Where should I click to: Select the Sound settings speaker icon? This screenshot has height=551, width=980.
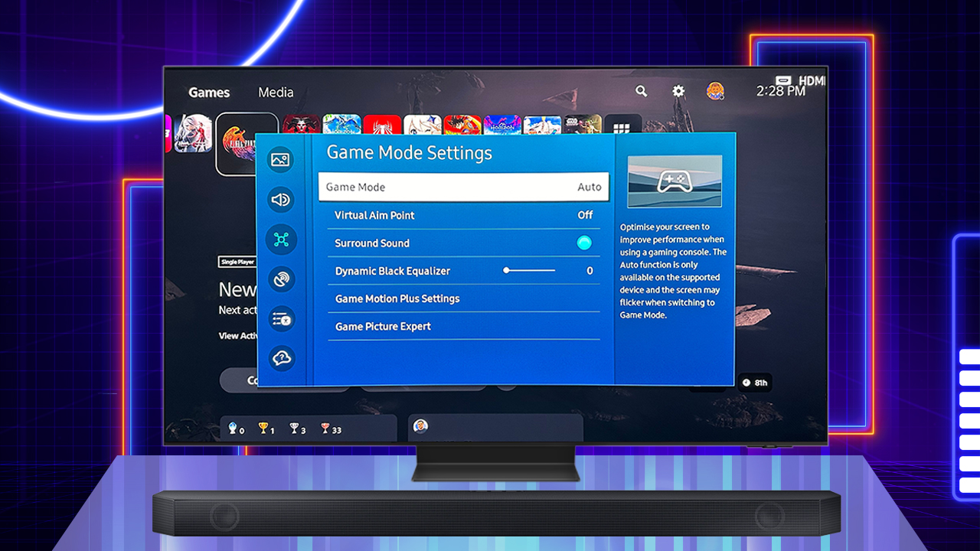(280, 200)
